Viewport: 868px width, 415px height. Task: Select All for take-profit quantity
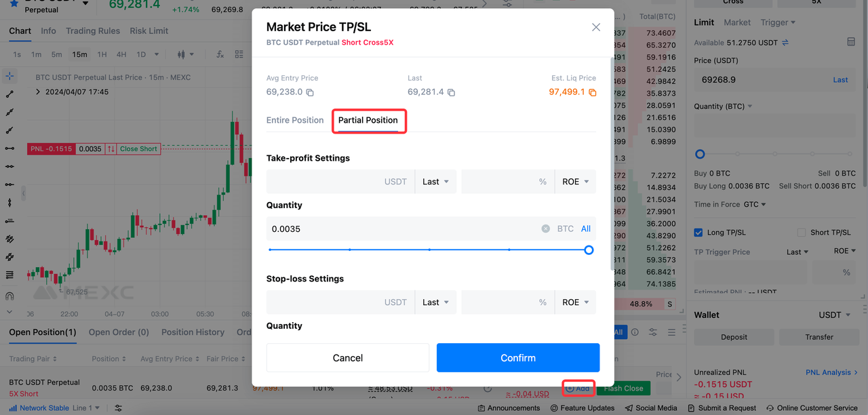pos(586,229)
